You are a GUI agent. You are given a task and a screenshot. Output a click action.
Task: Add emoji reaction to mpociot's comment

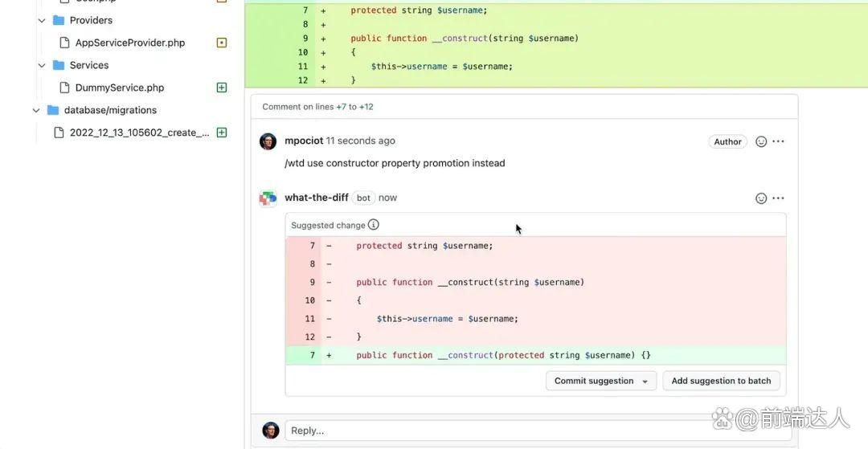[761, 141]
